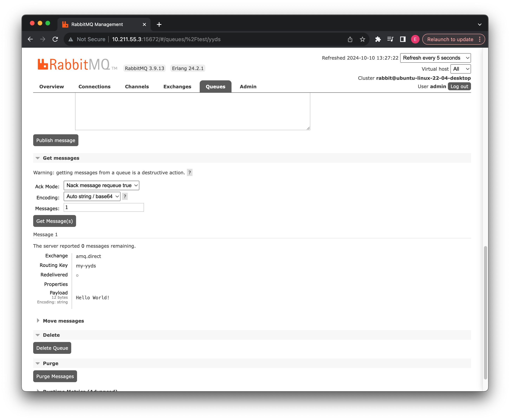Image resolution: width=510 pixels, height=420 pixels.
Task: Click the share page icon
Action: (x=350, y=39)
